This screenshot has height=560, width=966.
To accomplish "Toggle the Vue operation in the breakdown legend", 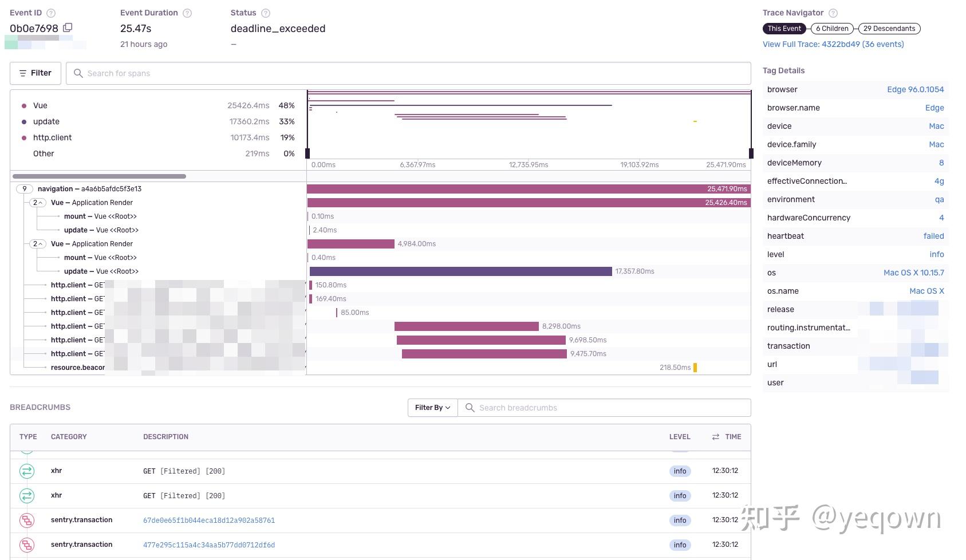I will (23, 105).
